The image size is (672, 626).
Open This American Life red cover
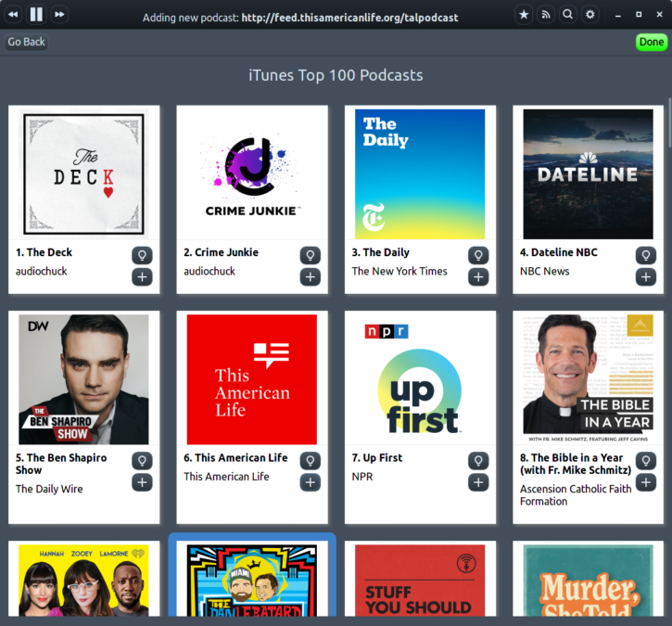click(252, 379)
